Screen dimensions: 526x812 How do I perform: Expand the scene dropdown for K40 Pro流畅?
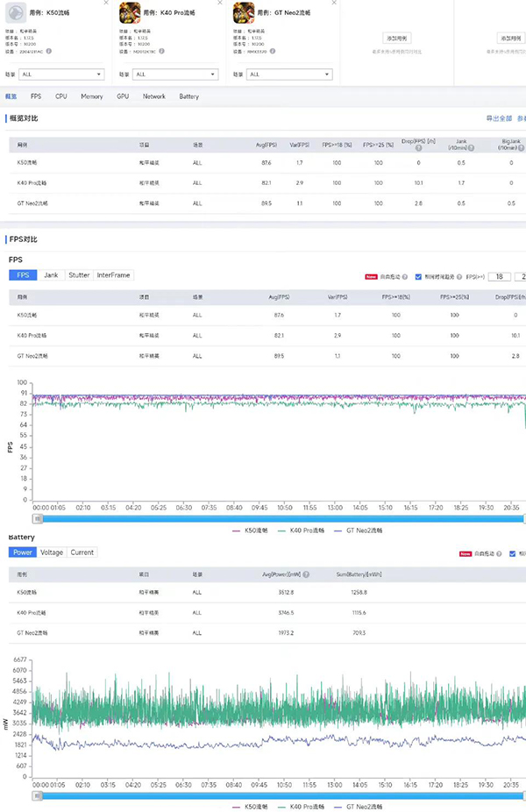point(176,75)
